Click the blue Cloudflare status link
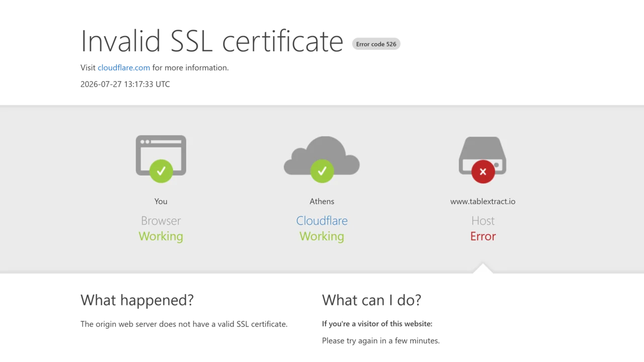The image size is (644, 362). [322, 221]
